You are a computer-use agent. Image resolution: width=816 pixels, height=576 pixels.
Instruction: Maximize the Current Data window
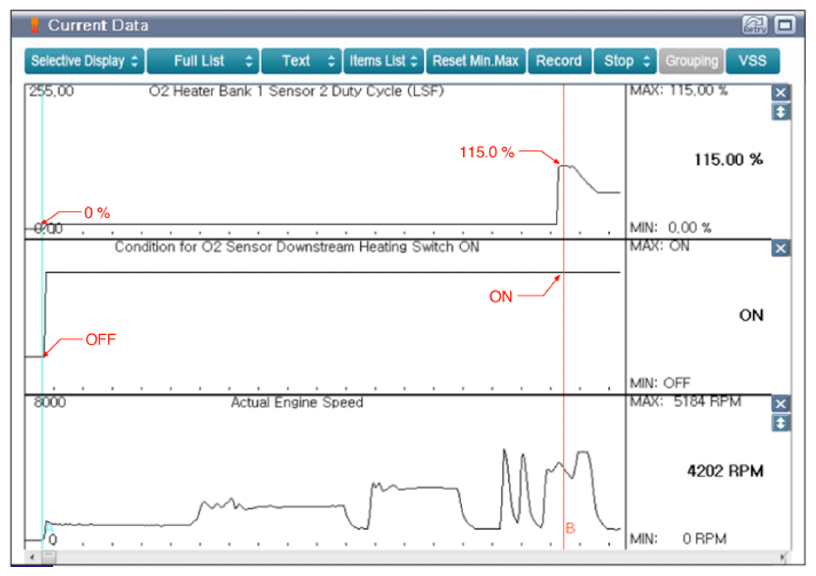click(x=784, y=25)
